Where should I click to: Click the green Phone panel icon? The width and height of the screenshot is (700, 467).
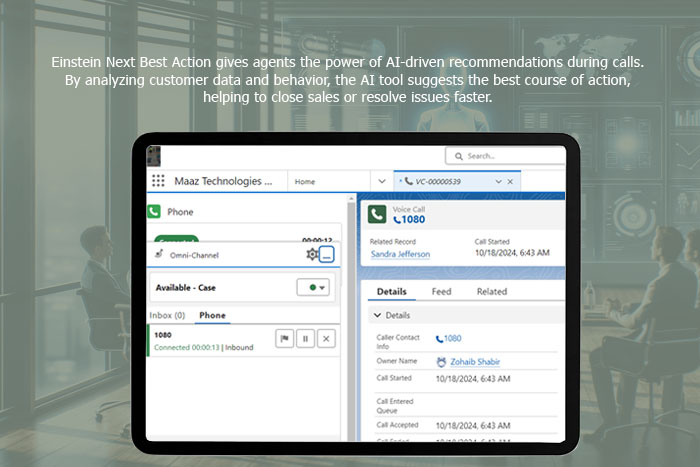pos(154,211)
